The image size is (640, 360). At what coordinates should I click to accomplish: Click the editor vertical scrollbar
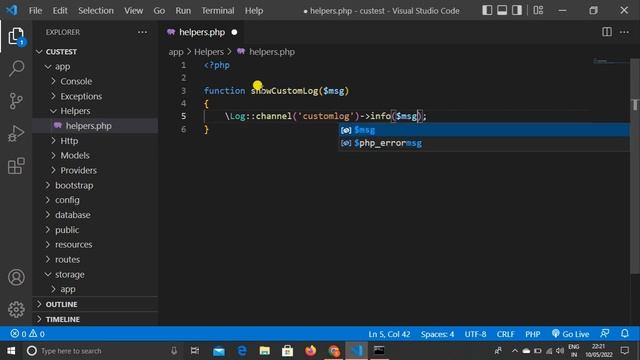coord(635,167)
